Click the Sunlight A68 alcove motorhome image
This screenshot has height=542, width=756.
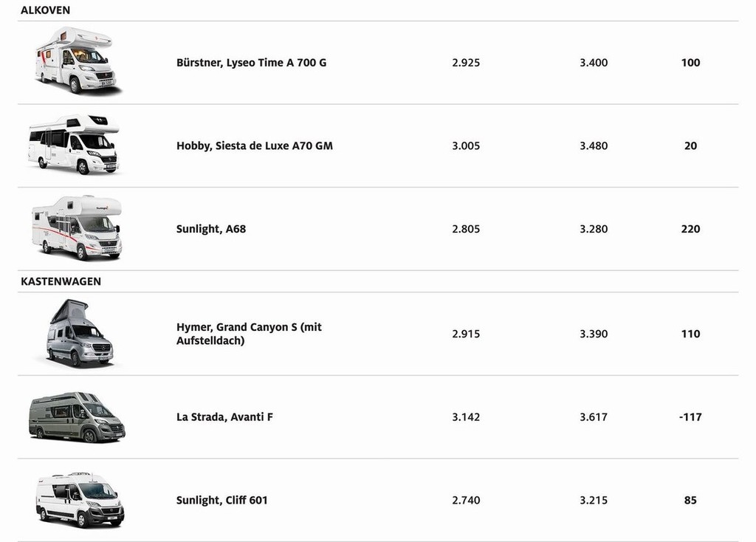pyautogui.click(x=77, y=227)
